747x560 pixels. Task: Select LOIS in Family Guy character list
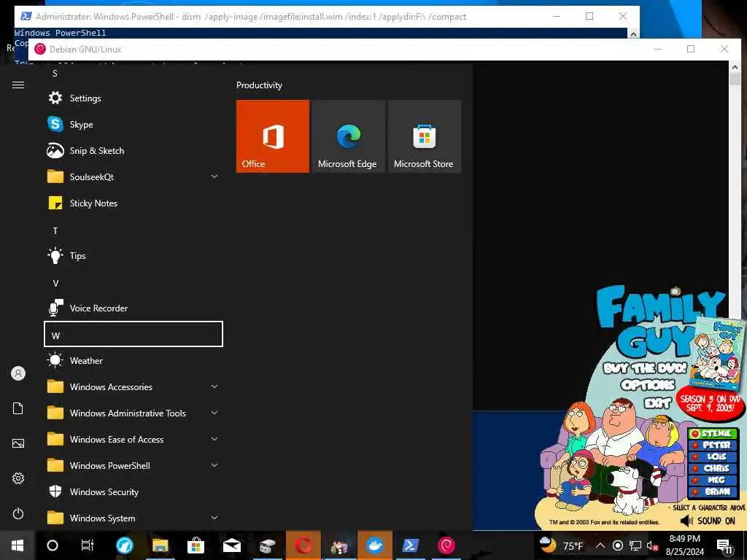click(x=713, y=456)
